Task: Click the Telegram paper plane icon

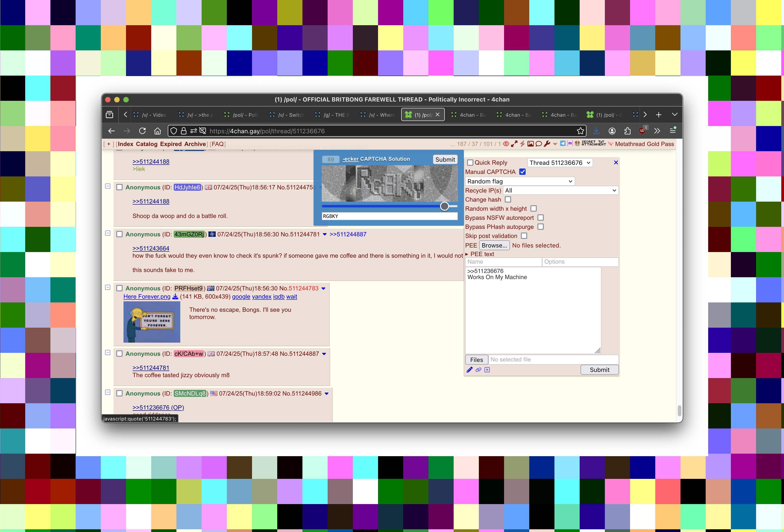Action: (563, 143)
